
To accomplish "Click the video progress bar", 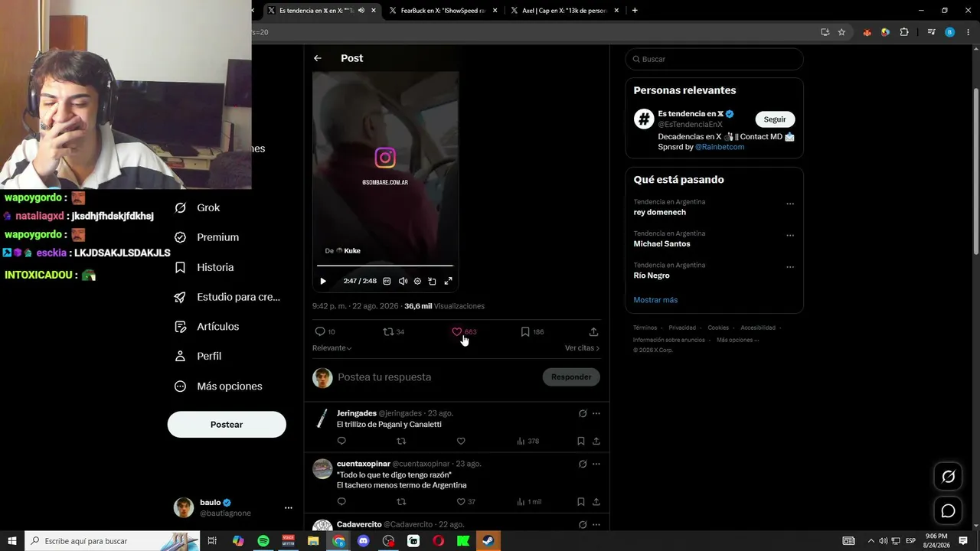I will [385, 266].
